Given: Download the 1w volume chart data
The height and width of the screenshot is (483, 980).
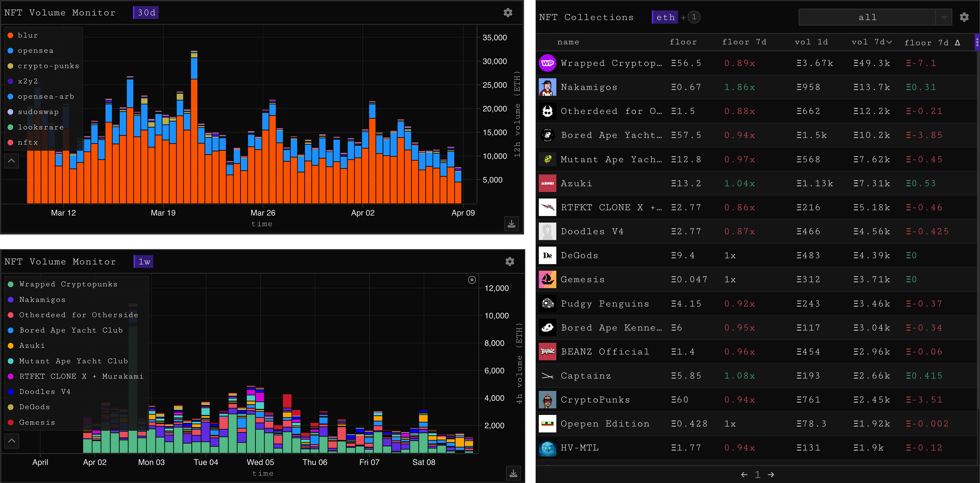Looking at the screenshot, I should [x=513, y=473].
